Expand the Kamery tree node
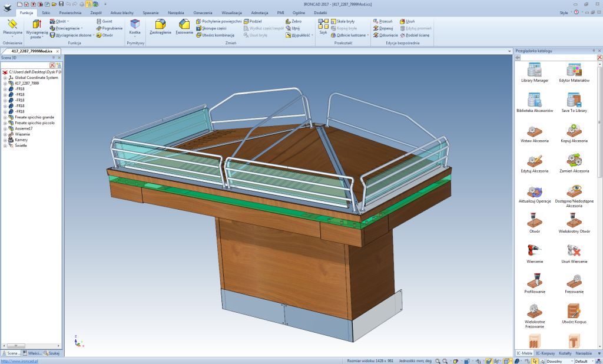This screenshot has width=603, height=364. [5, 140]
